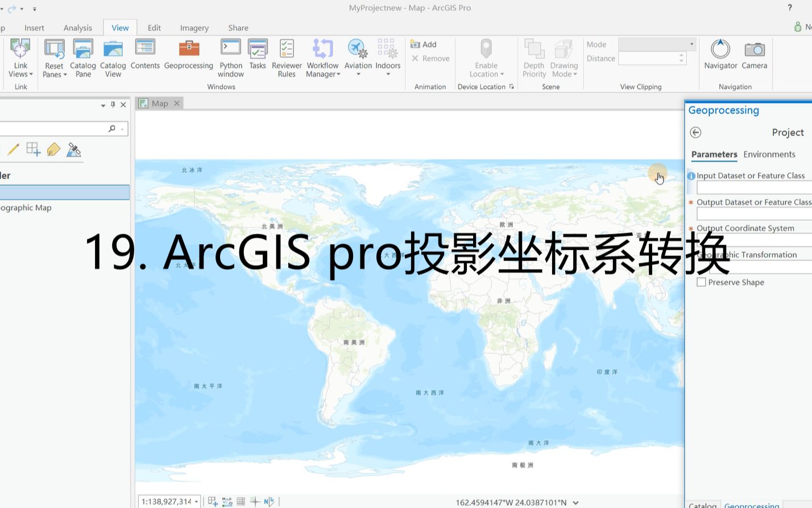Close the Map view tab
The image size is (812, 508).
177,103
